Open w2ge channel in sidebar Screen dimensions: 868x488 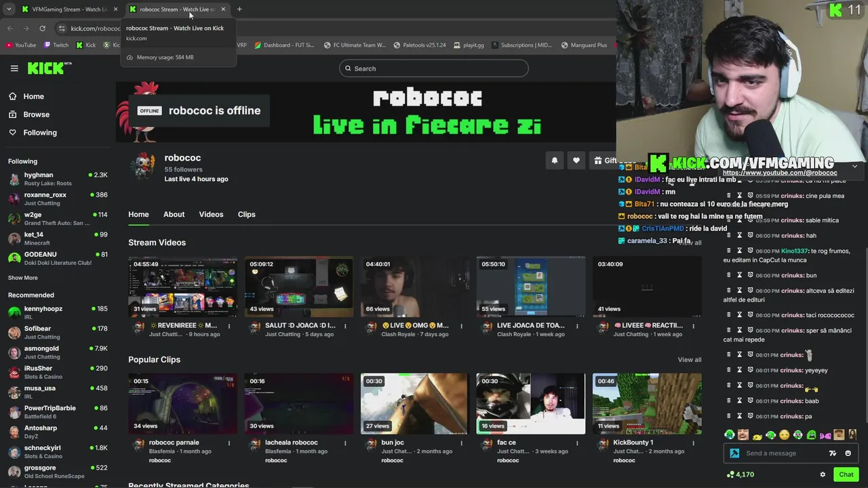(x=58, y=219)
